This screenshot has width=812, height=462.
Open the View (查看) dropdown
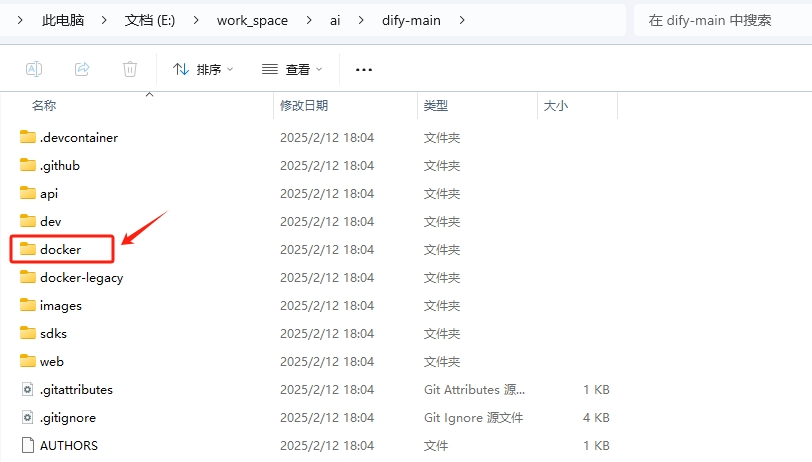pos(292,69)
